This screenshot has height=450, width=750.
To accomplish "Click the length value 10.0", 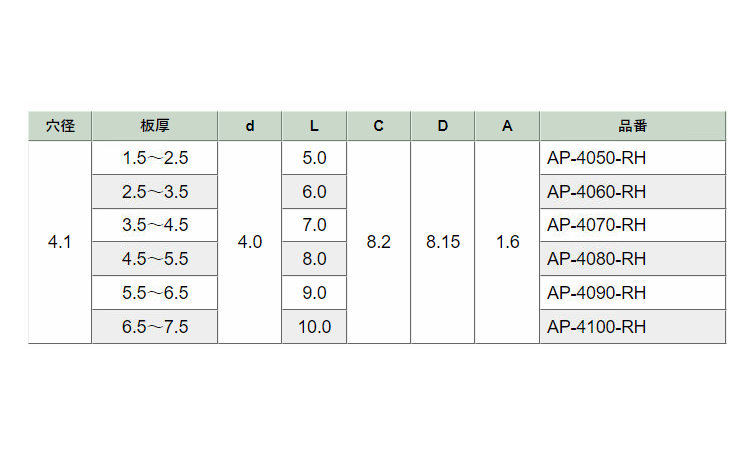I will (x=314, y=327).
